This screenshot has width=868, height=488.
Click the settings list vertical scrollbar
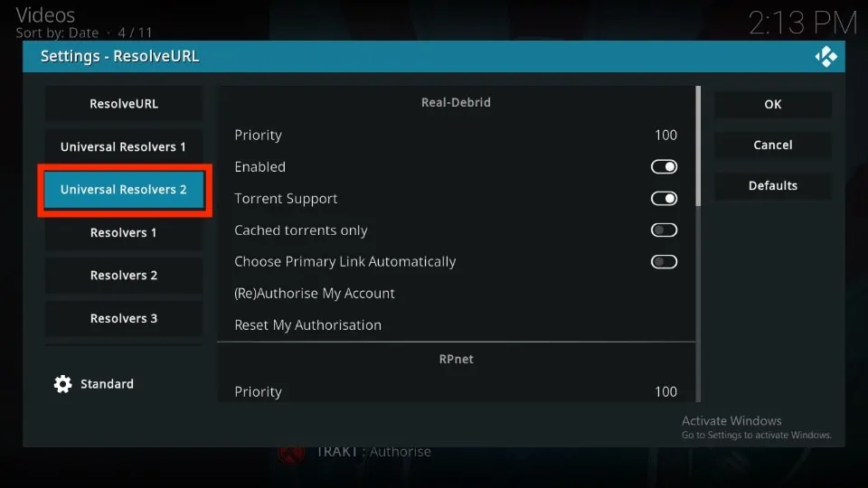698,243
